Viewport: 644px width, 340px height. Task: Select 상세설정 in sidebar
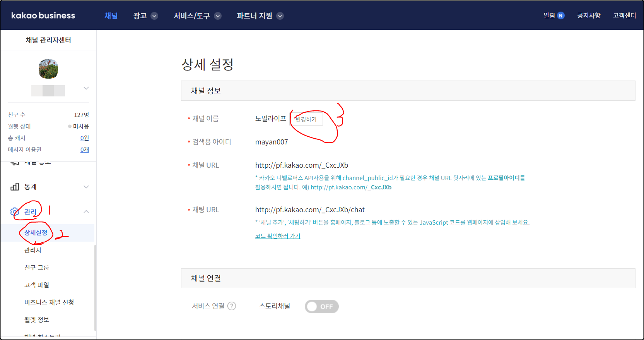coord(36,232)
